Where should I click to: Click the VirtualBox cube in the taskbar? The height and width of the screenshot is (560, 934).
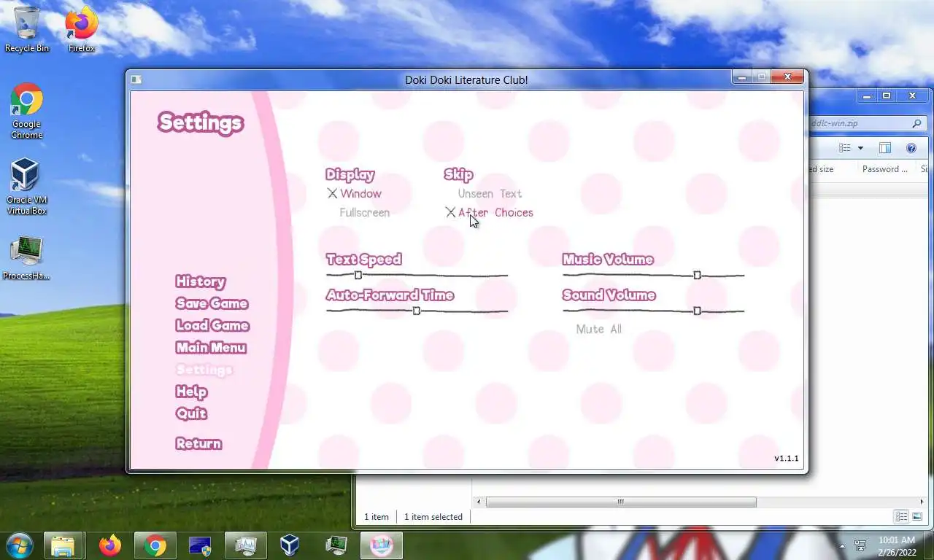pos(290,545)
